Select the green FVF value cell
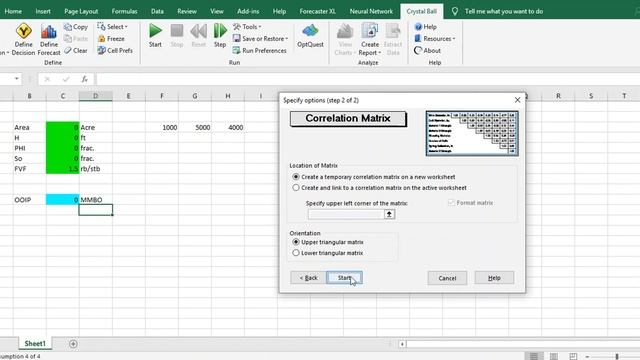 click(x=62, y=169)
